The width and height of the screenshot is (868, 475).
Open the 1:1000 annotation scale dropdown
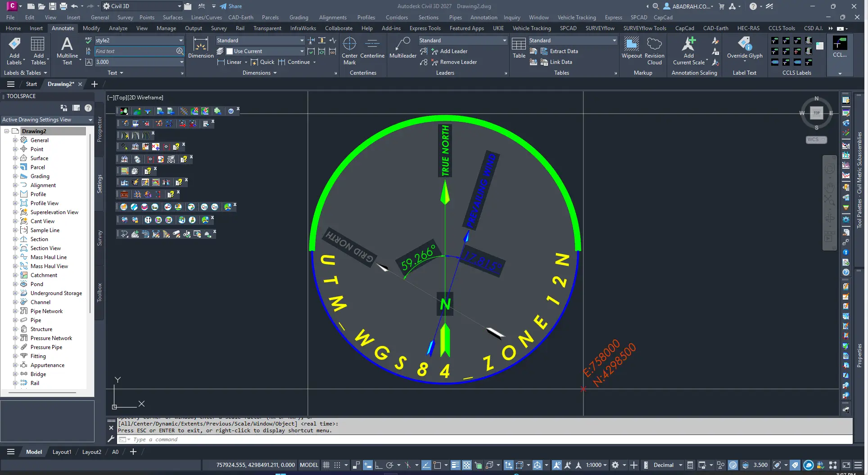coord(596,465)
